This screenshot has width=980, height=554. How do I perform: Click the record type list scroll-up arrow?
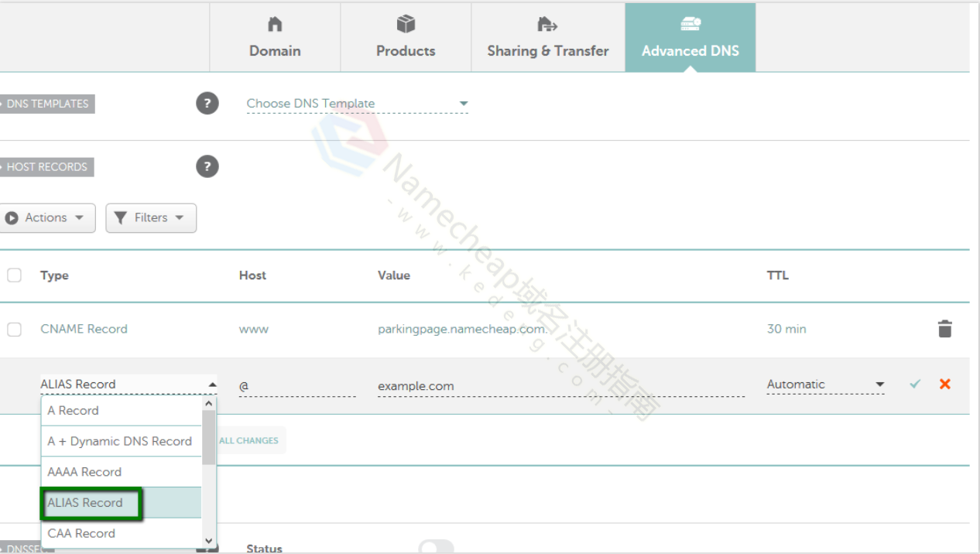point(208,403)
